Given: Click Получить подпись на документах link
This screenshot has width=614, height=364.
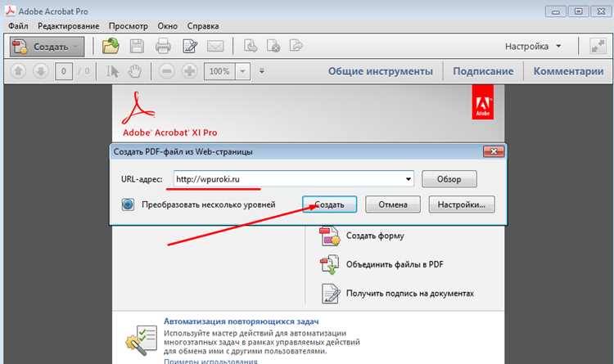Looking at the screenshot, I should [x=410, y=293].
